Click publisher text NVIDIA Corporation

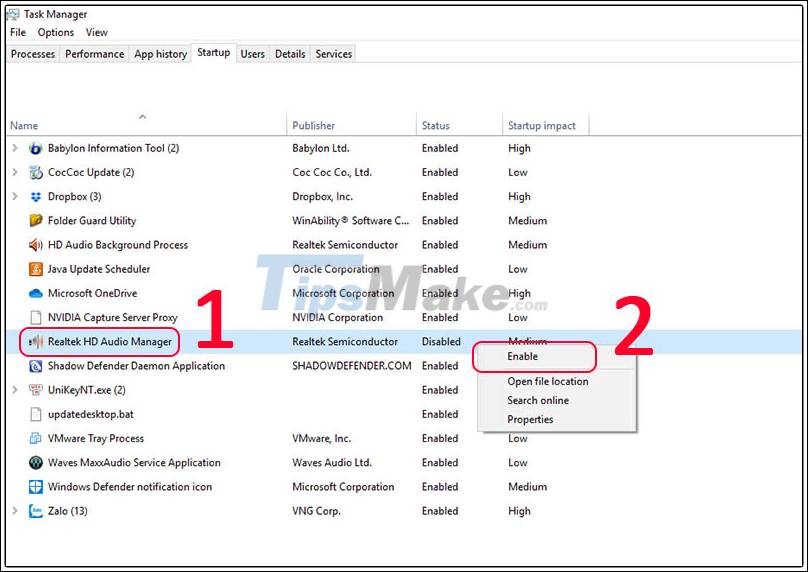click(x=338, y=317)
